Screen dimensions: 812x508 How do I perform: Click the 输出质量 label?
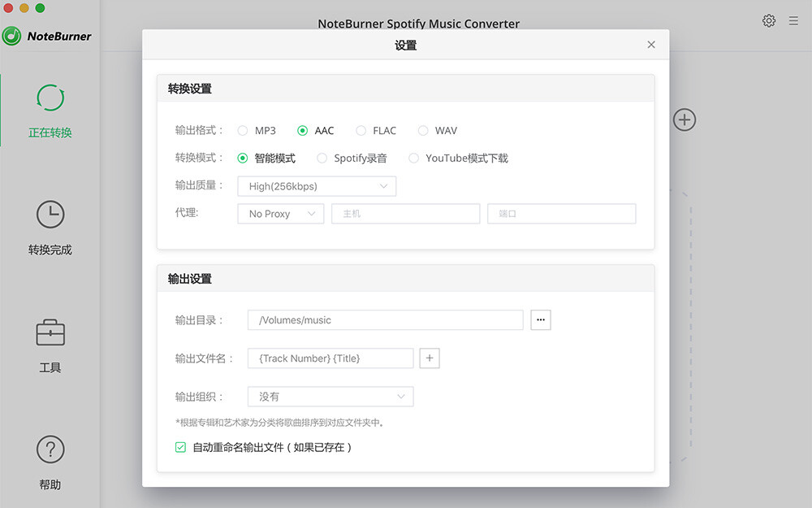199,185
